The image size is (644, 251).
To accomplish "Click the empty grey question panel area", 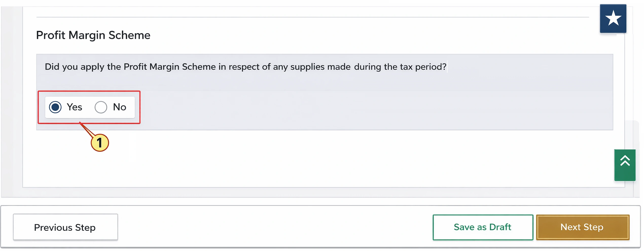I will (x=355, y=109).
